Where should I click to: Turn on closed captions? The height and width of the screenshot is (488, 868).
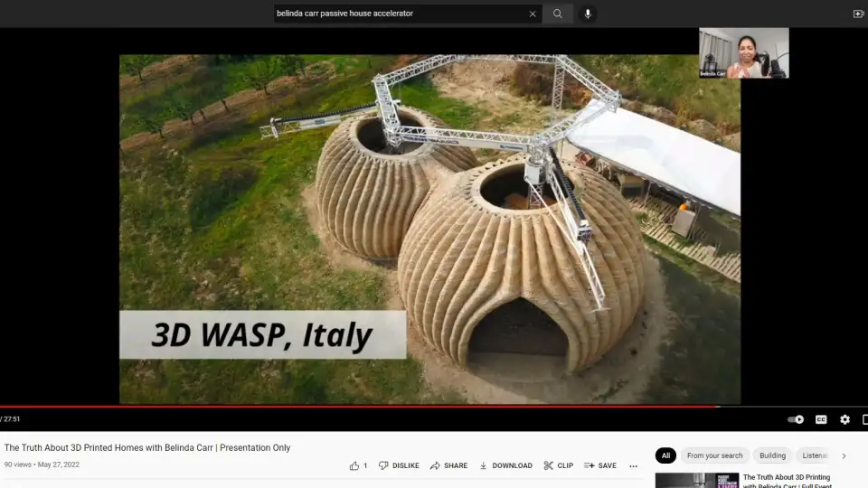point(821,419)
